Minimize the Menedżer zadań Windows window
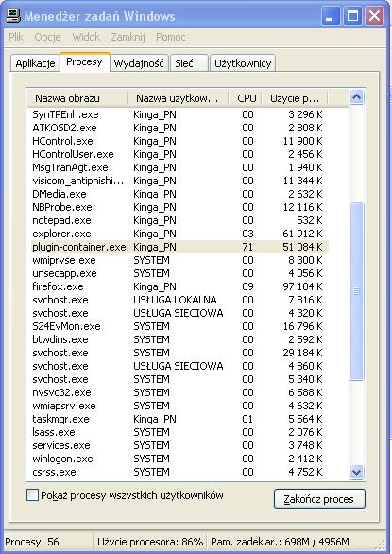Image resolution: width=392 pixels, height=554 pixels. tap(331, 16)
